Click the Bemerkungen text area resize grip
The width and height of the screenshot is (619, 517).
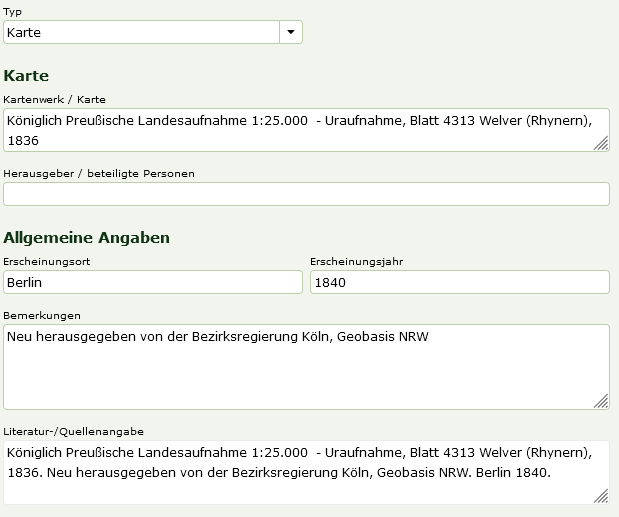coord(601,401)
